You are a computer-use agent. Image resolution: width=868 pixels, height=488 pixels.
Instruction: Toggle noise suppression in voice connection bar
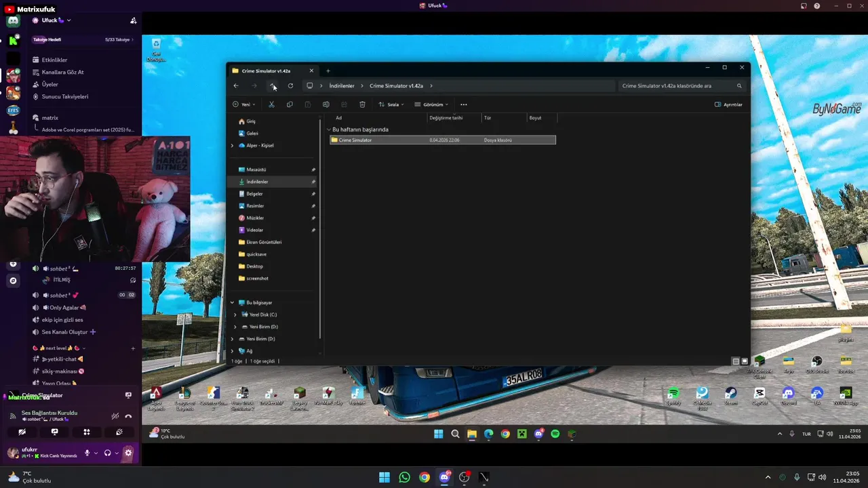click(115, 416)
